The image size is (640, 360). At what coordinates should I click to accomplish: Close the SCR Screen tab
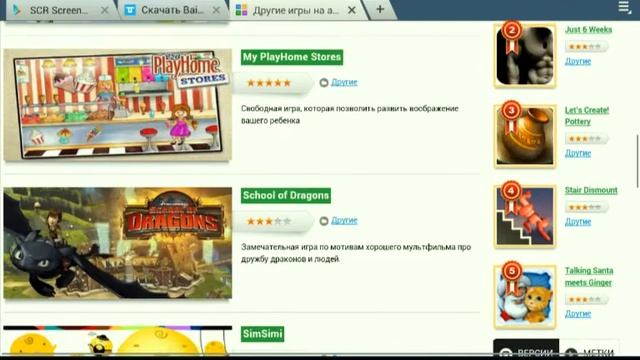104,10
